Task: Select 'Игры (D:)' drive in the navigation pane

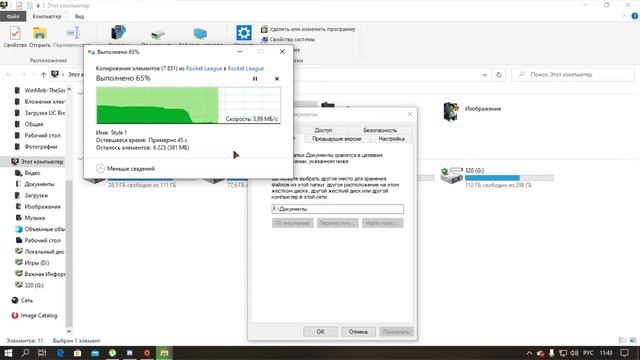Action: 32,263
